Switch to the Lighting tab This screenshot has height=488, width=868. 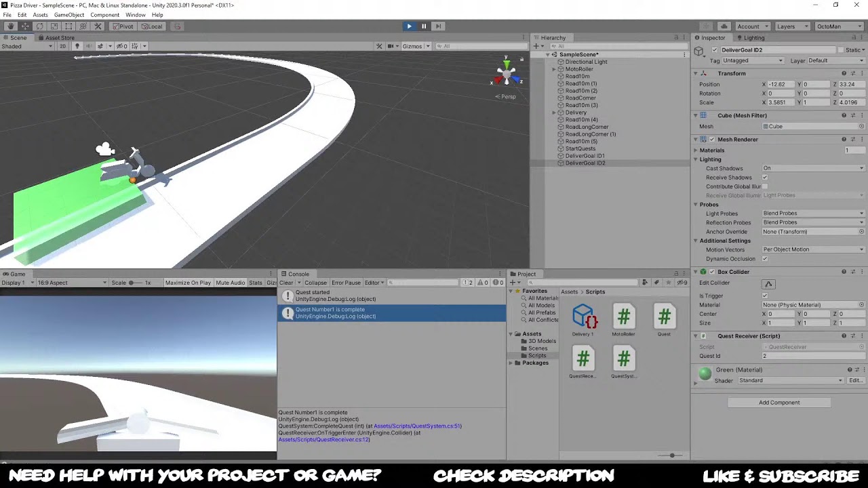751,38
